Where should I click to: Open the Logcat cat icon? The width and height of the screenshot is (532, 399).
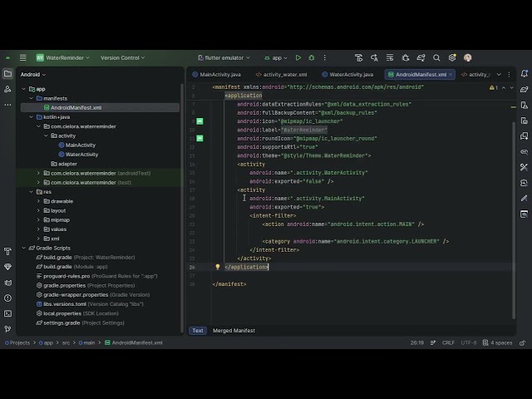pos(7,283)
